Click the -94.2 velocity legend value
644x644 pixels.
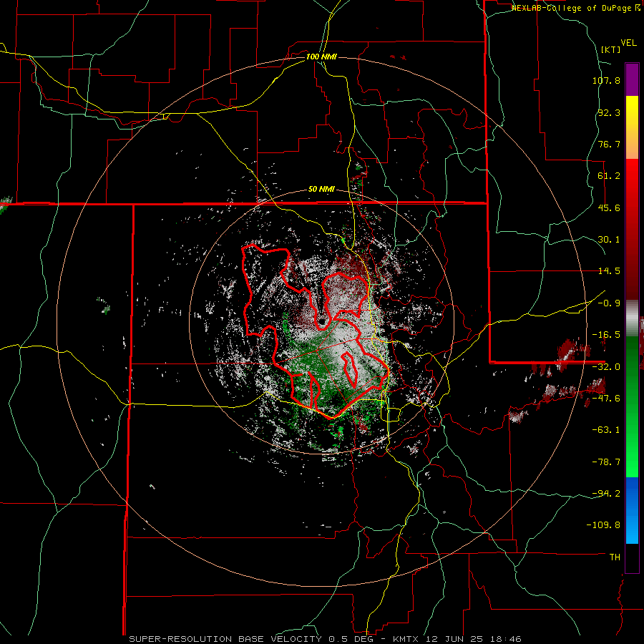coord(606,493)
